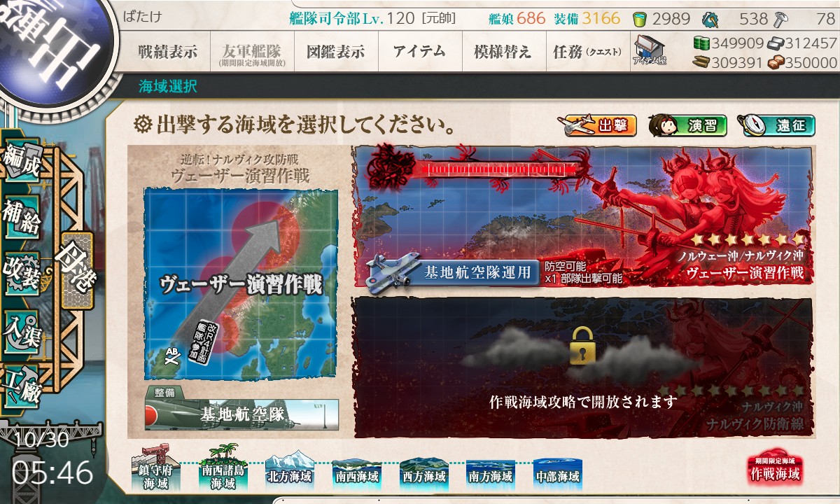Open the アイテム屋 item shop icon
The width and height of the screenshot is (840, 504).
click(649, 50)
